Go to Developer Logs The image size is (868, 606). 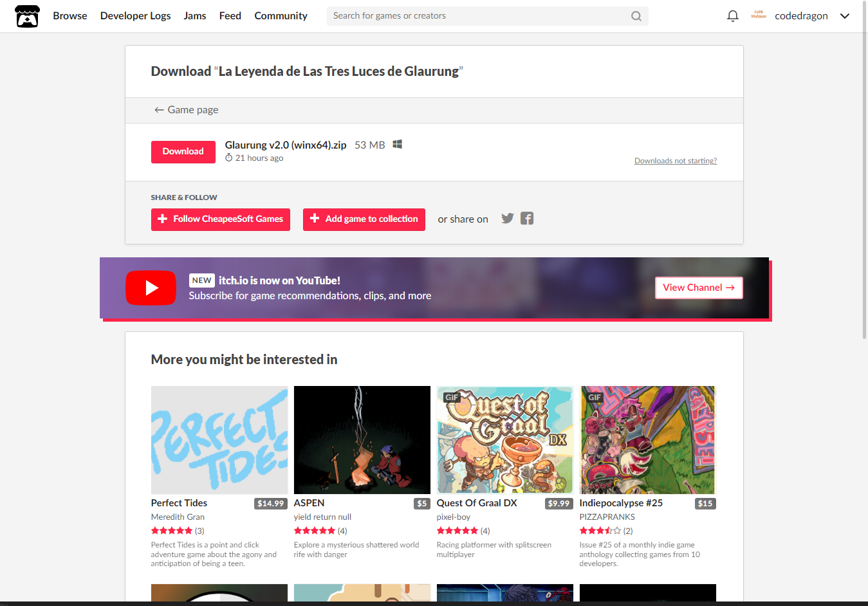click(135, 16)
